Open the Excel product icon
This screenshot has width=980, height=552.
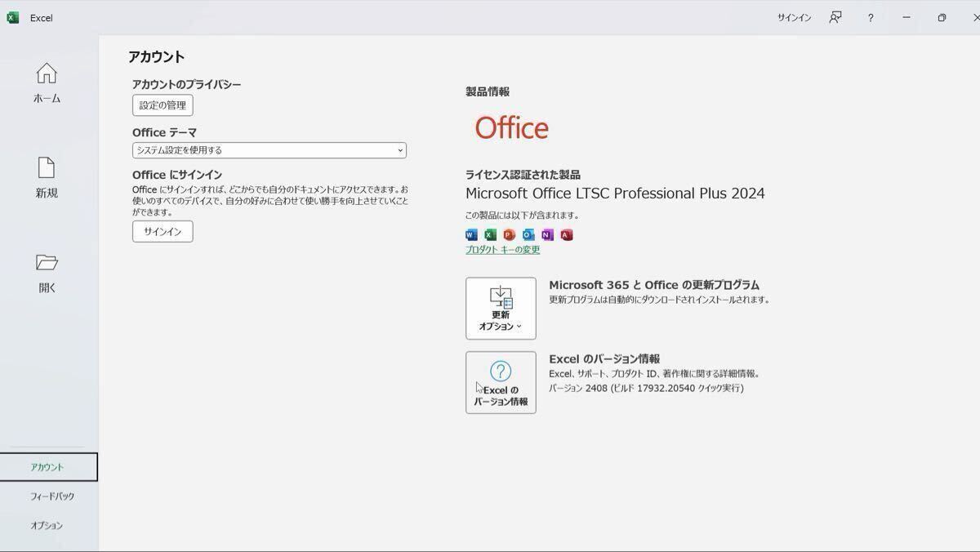[x=489, y=234]
